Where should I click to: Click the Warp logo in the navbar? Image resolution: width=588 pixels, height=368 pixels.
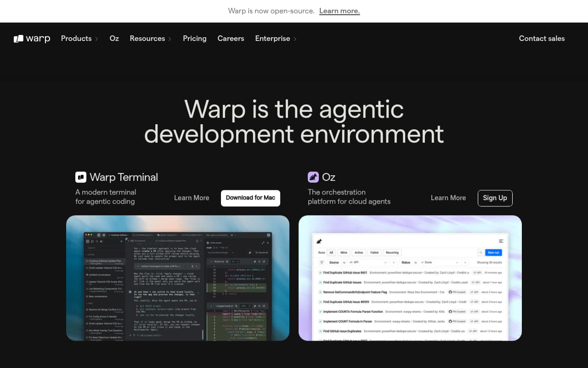[32, 39]
